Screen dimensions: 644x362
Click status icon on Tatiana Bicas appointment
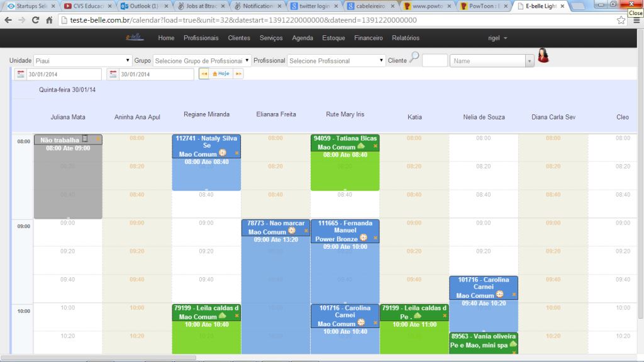point(361,146)
